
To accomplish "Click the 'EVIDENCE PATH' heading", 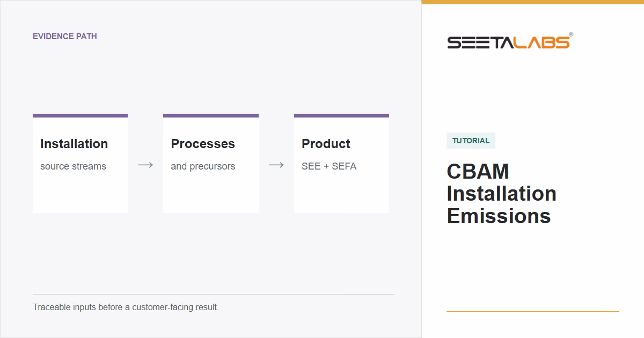I will [65, 36].
